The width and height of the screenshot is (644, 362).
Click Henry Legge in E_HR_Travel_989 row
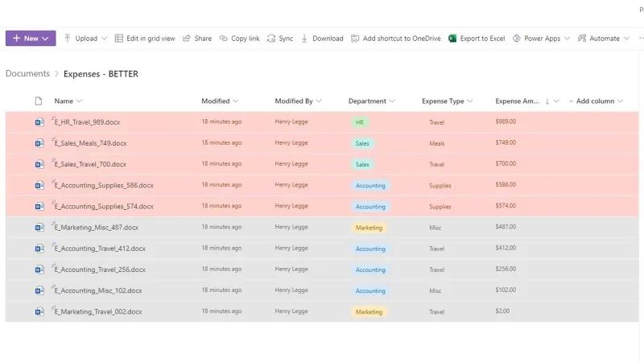tap(291, 121)
